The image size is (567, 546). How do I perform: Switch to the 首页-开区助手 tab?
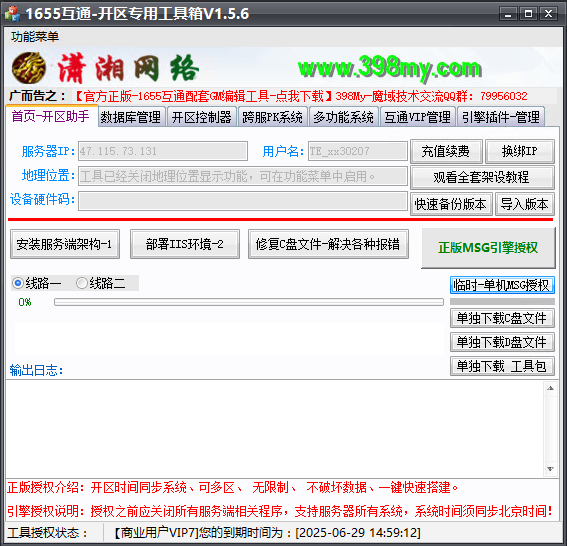pos(51,116)
